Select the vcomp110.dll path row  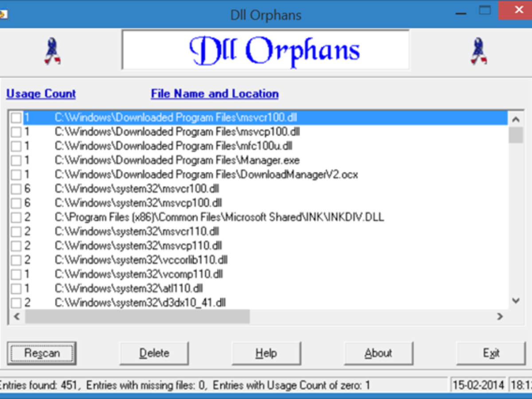pos(139,274)
